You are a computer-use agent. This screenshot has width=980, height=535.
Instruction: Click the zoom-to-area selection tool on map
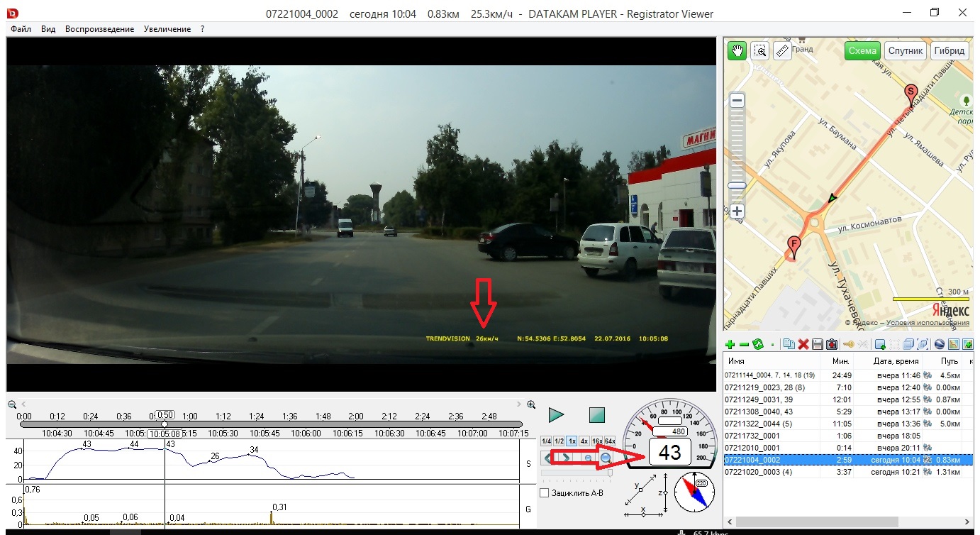point(760,50)
